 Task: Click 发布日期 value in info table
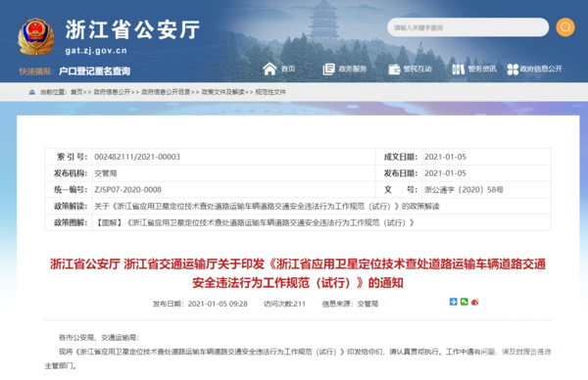point(445,173)
